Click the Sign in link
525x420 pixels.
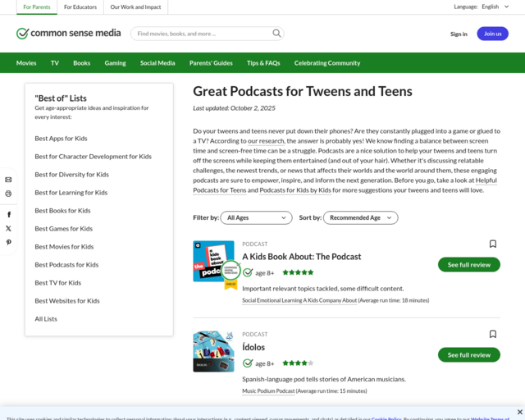[459, 34]
